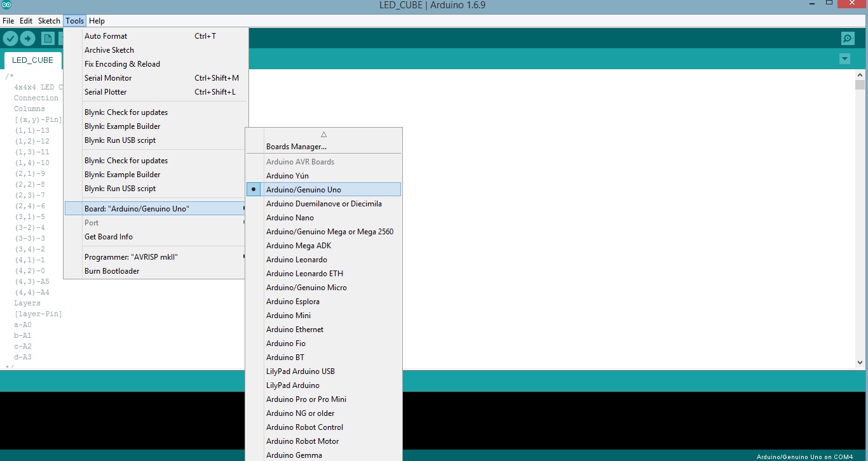
Task: Click the scroll-up triangle in board list
Action: (324, 134)
